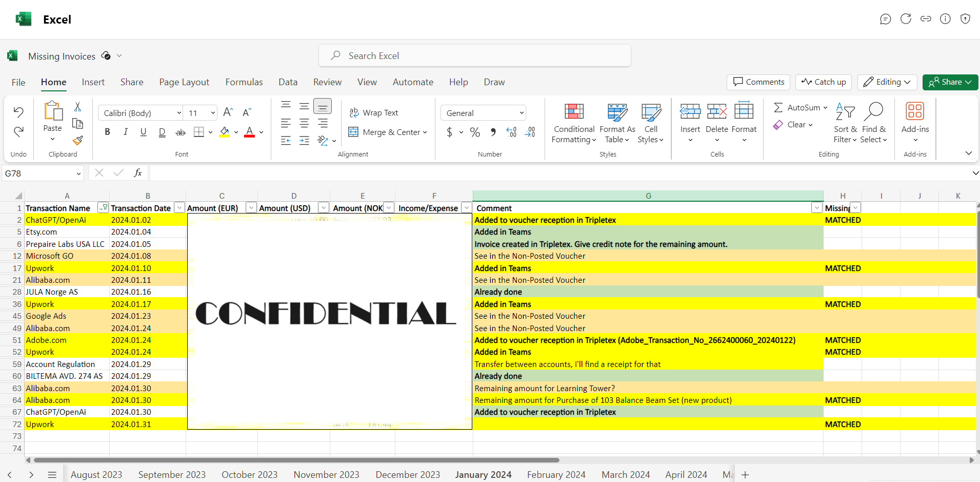This screenshot has width=980, height=482.
Task: Toggle Top Align for cells
Action: coord(286,106)
